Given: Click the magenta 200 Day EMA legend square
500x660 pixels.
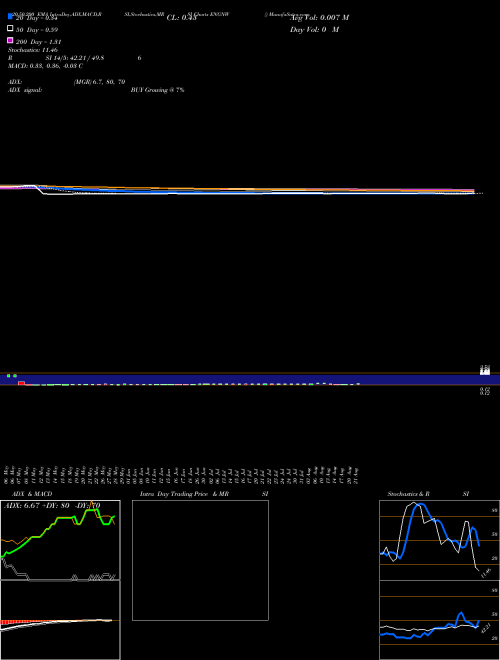Looking at the screenshot, I should (11, 40).
